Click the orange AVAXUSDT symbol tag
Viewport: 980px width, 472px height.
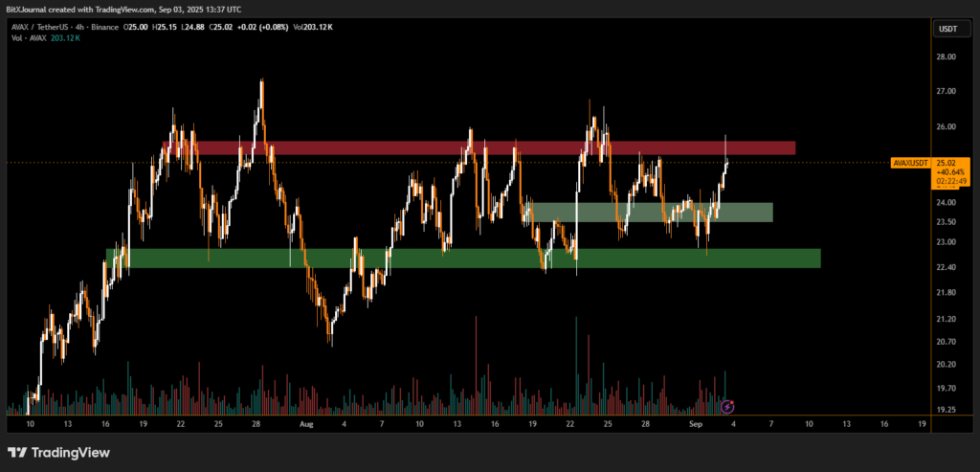click(x=909, y=164)
